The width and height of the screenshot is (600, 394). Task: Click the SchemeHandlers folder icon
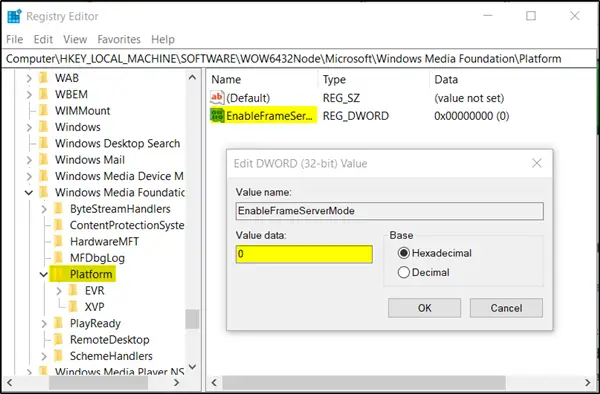click(x=59, y=356)
